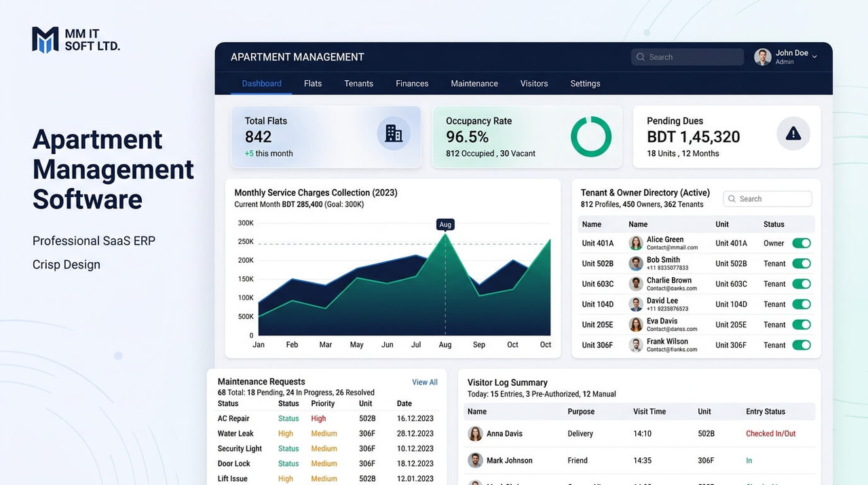Click the 14:35 visit time for Mark Johnson

[x=642, y=461]
